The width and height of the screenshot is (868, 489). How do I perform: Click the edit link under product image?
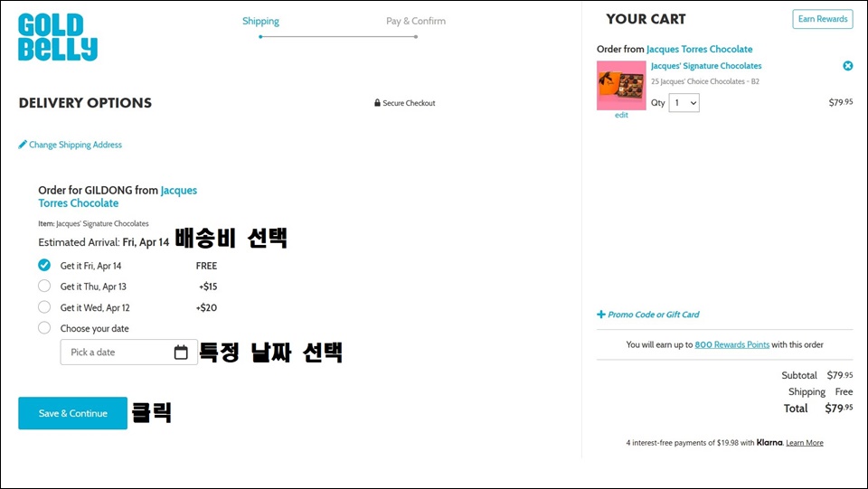(621, 115)
